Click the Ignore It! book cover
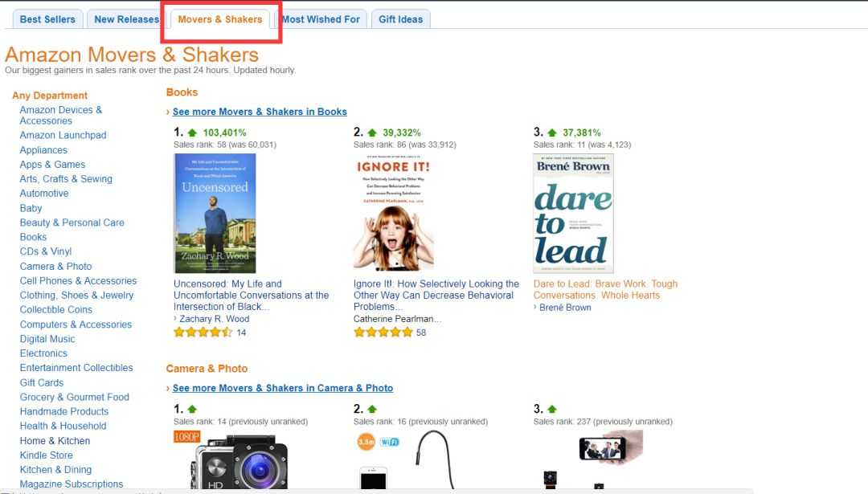The image size is (868, 494). (394, 214)
